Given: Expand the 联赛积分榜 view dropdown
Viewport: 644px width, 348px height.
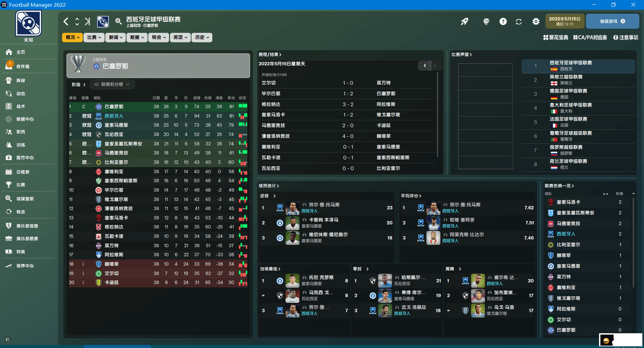Looking at the screenshot, I should coord(112,84).
